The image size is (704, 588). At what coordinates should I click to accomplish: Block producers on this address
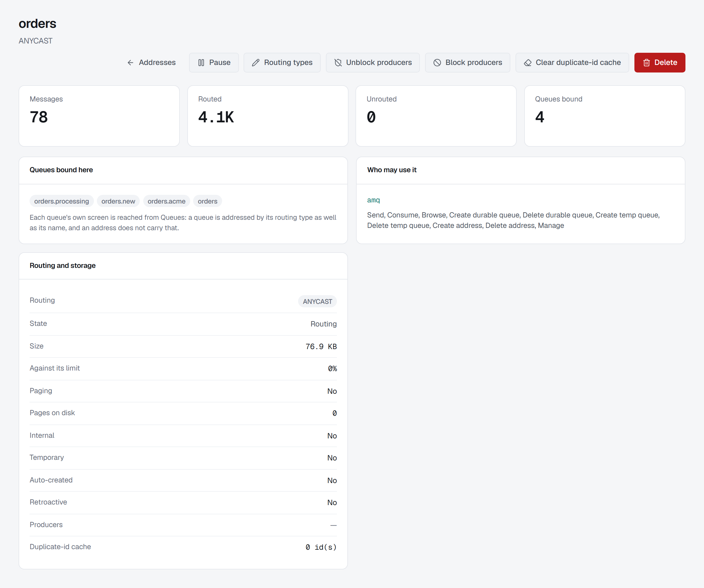tap(468, 63)
